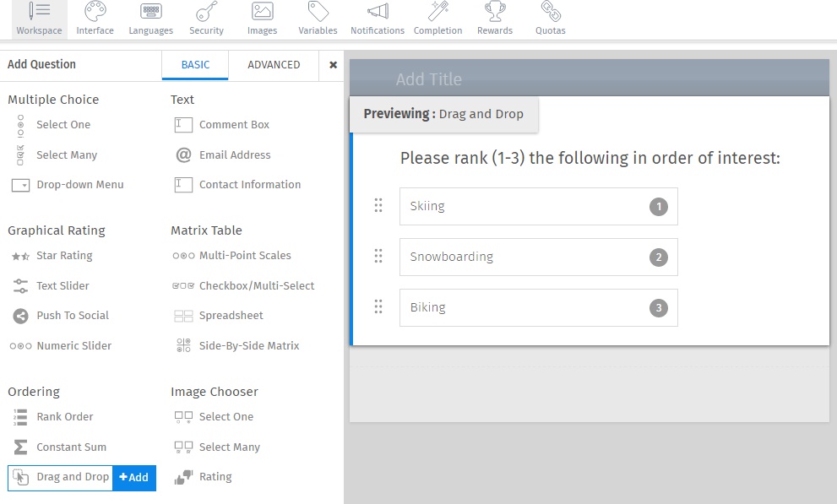
Task: Pick the Drop-down Menu question type
Action: (79, 185)
